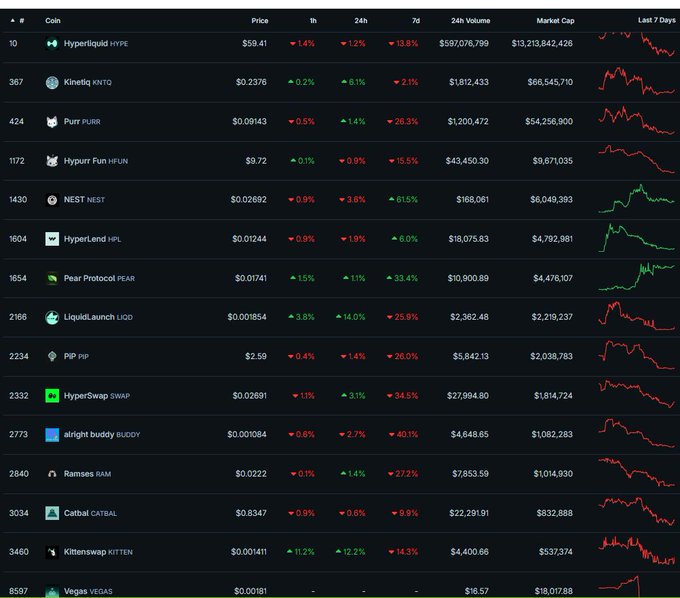Open the HyperSwap SWAP coin page

click(97, 396)
